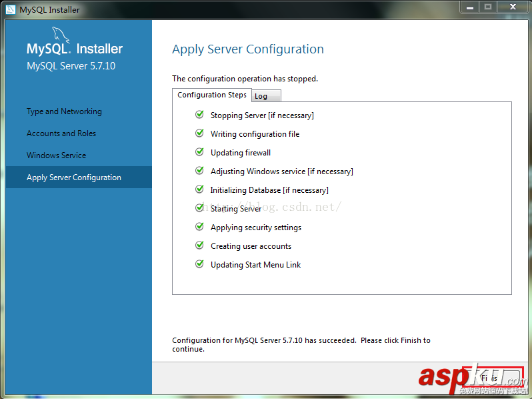The image size is (532, 399).
Task: Click the 'Creating user accounts' text
Action: pyautogui.click(x=251, y=246)
